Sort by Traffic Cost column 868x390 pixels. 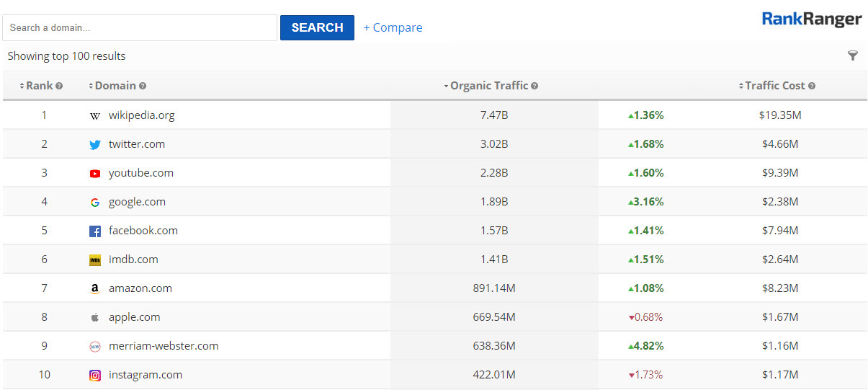tap(774, 86)
